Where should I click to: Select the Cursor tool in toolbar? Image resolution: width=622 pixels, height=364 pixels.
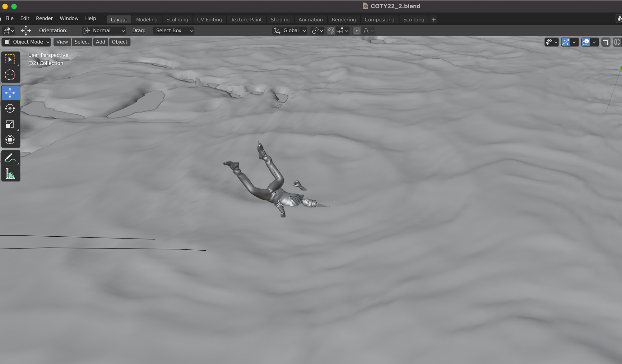coord(10,75)
